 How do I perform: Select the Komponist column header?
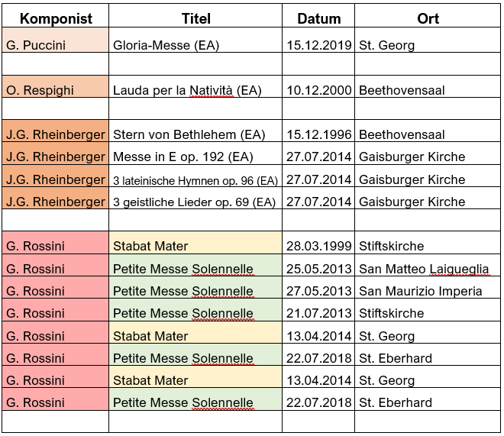point(56,16)
